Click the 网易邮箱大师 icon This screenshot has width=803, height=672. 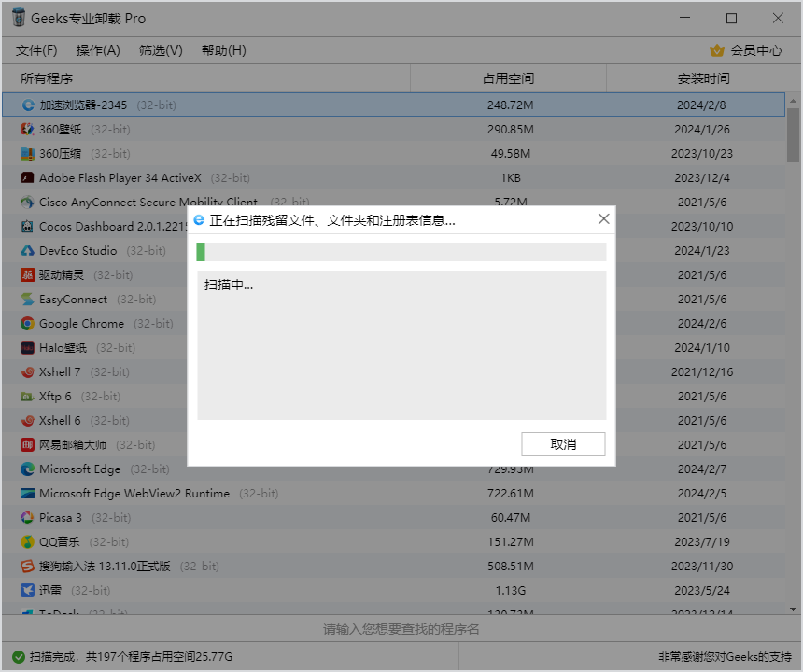pyautogui.click(x=28, y=445)
